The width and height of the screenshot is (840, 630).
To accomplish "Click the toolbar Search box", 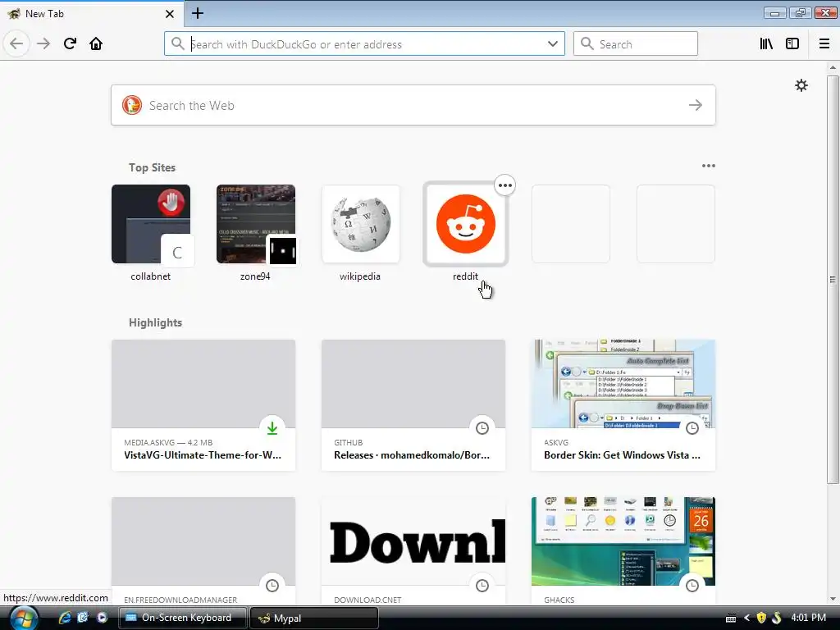I will [636, 44].
